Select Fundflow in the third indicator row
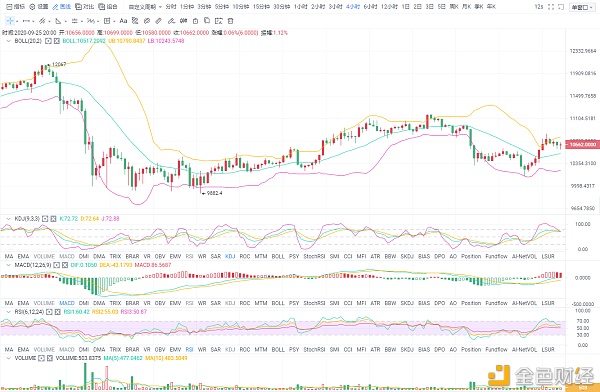This screenshot has width=600, height=392. [496, 350]
